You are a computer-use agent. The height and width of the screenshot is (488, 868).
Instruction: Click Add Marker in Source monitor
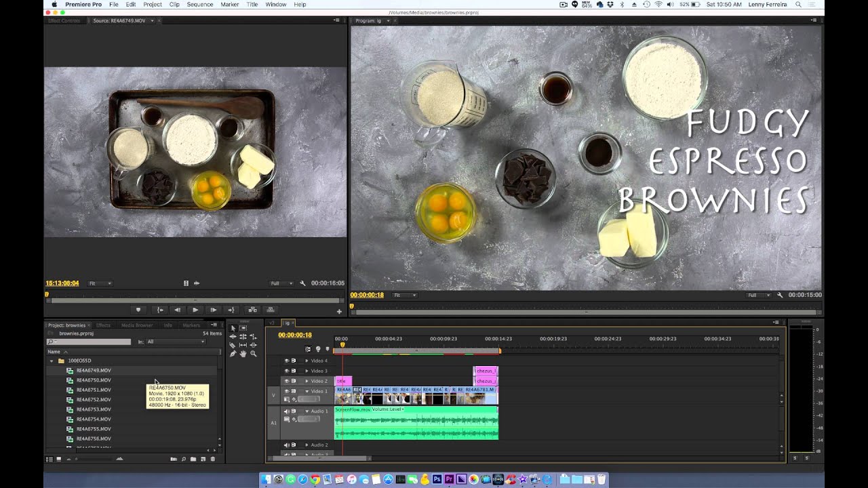[x=138, y=310]
